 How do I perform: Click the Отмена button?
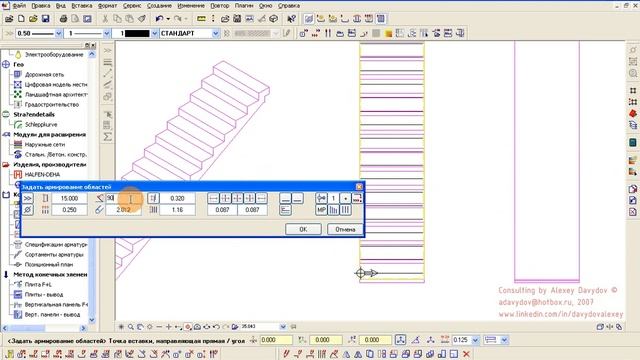(345, 229)
